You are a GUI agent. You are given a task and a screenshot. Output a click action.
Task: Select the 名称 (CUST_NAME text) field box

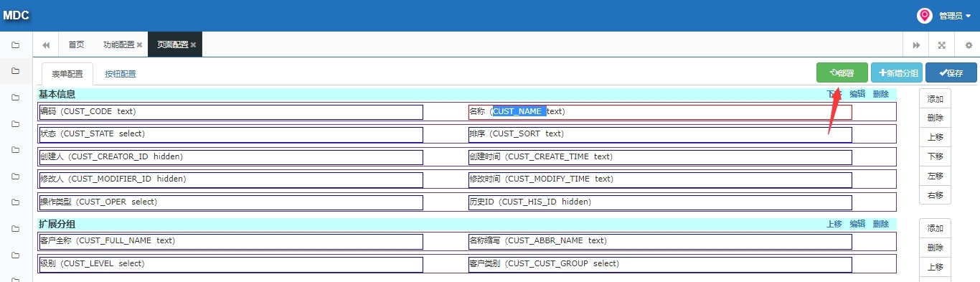coord(660,112)
